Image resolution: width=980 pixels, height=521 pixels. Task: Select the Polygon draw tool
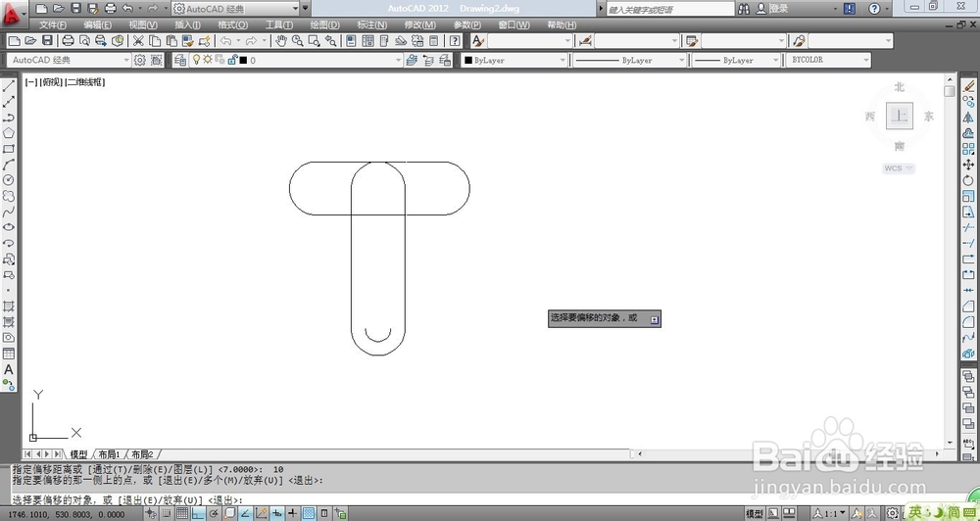[x=9, y=133]
